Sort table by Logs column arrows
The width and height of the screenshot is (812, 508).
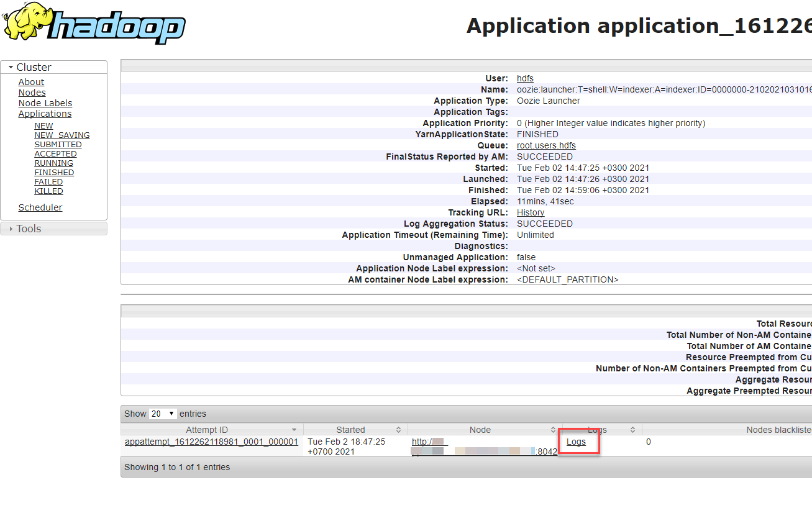pos(632,430)
